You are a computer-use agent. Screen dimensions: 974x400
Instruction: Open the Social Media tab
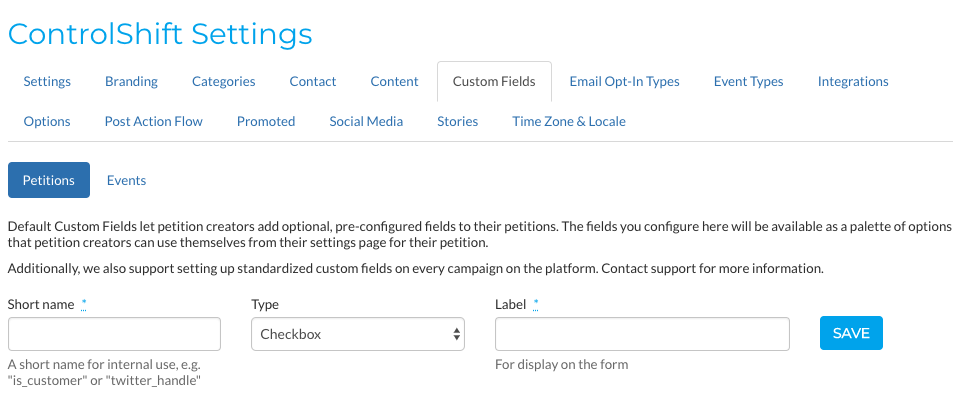[366, 121]
